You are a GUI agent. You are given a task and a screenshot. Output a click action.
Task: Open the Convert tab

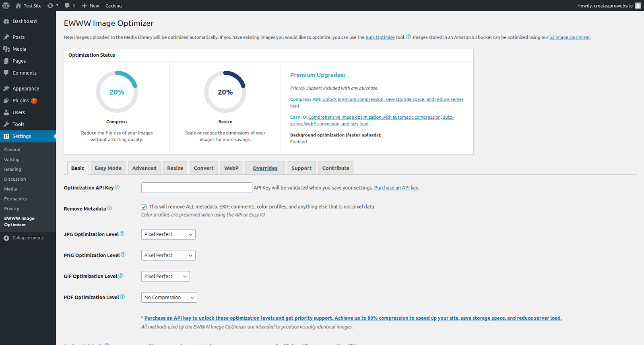(204, 168)
